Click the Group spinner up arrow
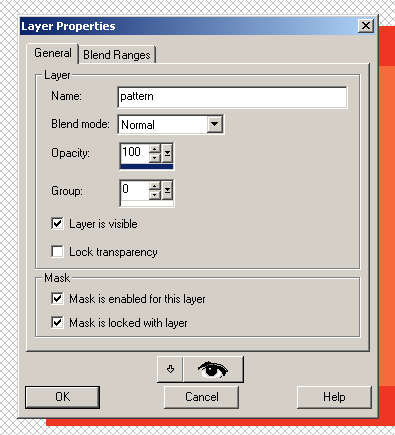This screenshot has width=395, height=435. [x=155, y=186]
